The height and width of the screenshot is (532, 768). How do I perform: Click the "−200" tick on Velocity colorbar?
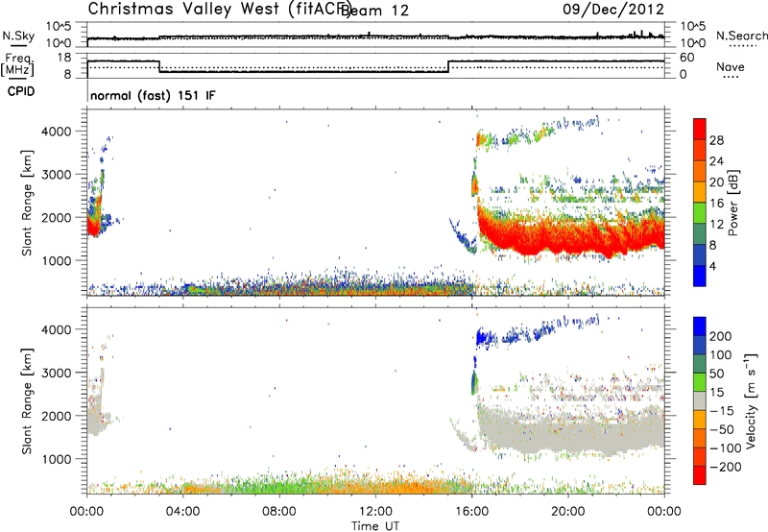click(x=725, y=467)
